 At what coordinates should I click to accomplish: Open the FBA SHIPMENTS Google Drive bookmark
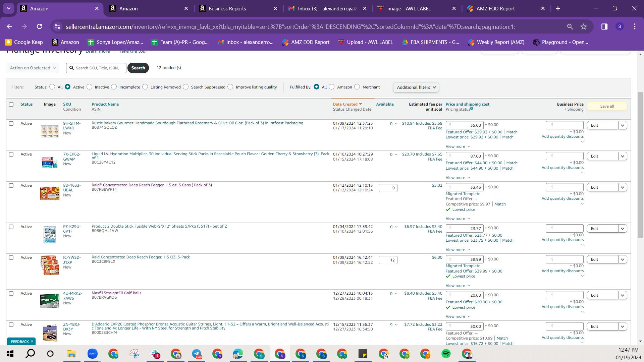(431, 42)
